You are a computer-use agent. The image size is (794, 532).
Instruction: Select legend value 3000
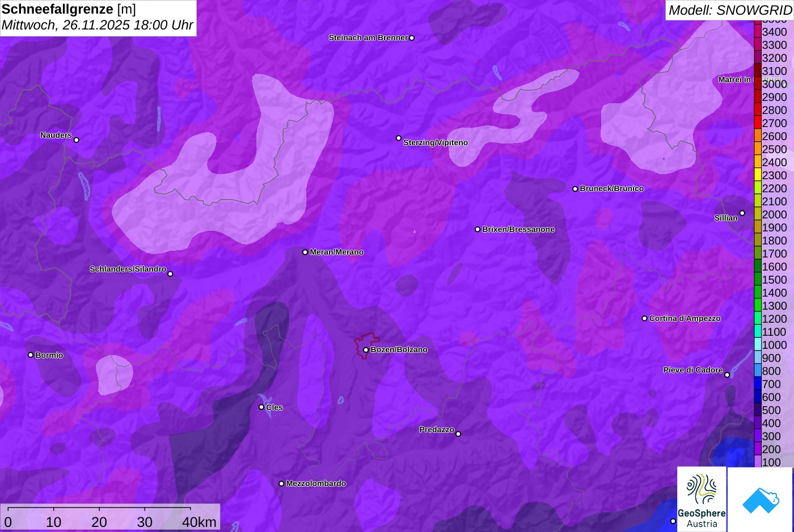(x=774, y=84)
